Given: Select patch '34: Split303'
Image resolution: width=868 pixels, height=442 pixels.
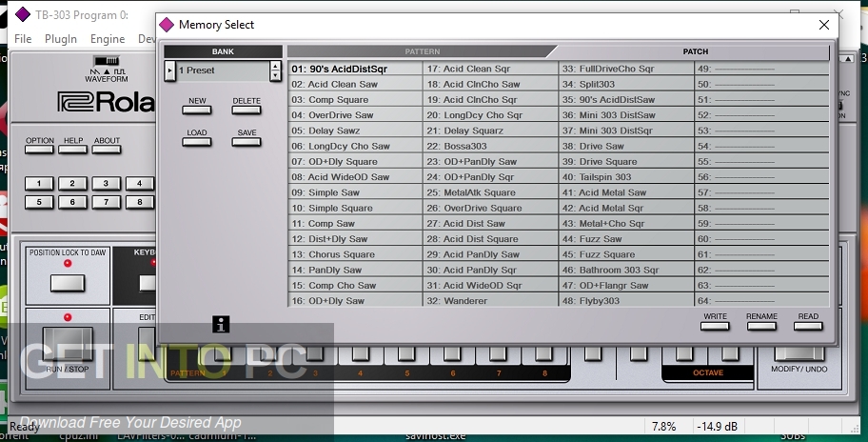Looking at the screenshot, I should (x=626, y=84).
